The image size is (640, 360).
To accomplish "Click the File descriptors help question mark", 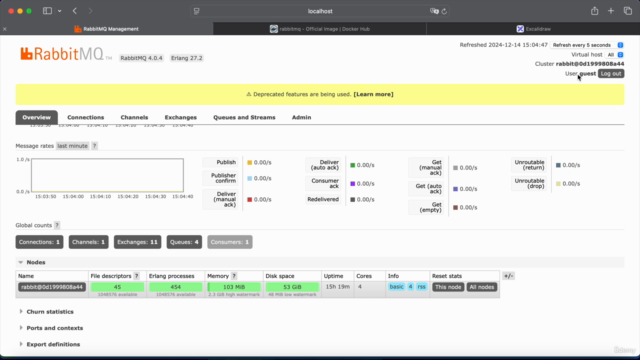I will click(137, 276).
